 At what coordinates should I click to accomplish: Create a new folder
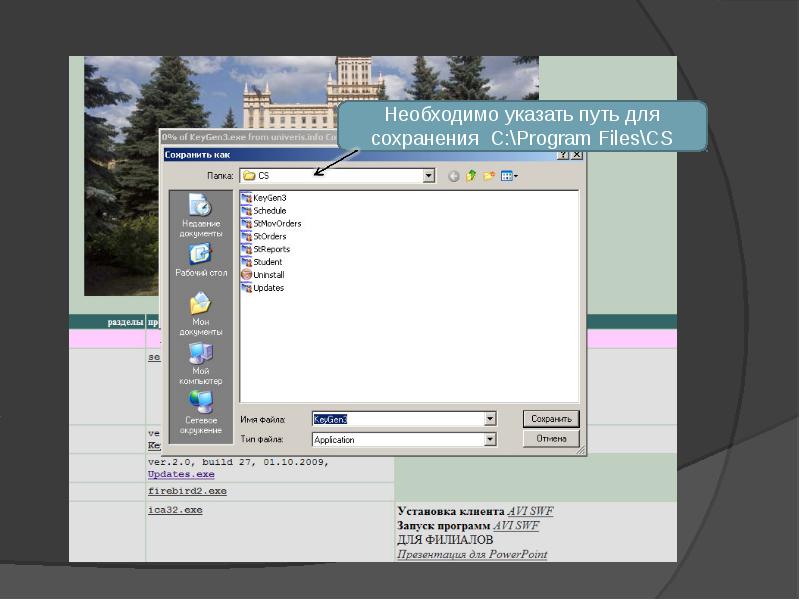489,176
